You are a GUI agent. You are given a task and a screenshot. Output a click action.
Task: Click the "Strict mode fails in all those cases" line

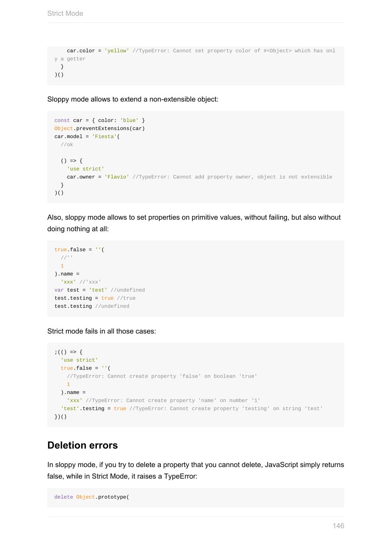pos(102,331)
